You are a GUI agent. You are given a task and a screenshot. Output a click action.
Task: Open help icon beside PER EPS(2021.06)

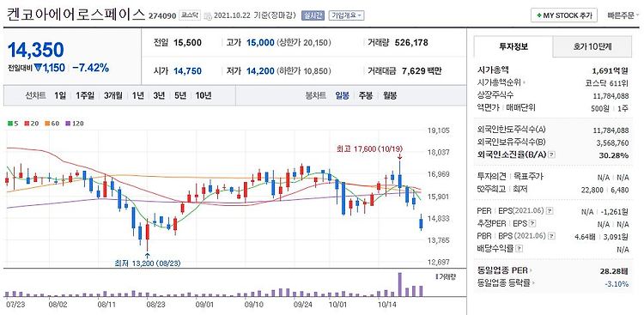550,210
